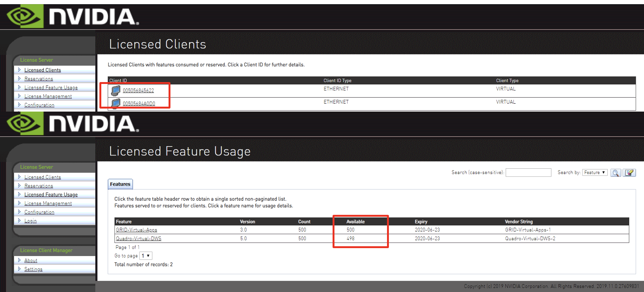
Task: Open License Management in top sidebar
Action: (48, 96)
